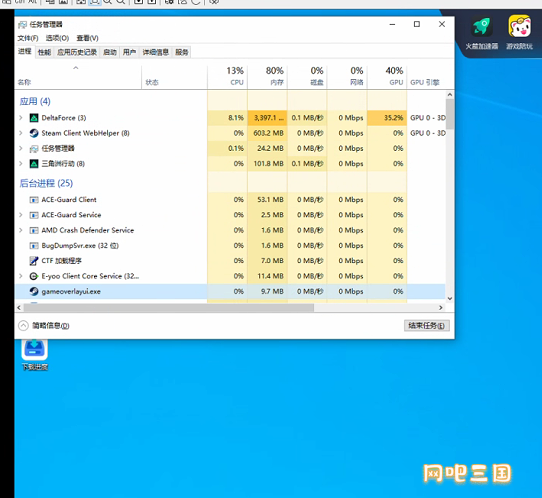Click the ACE-Guard Client process icon
Viewport: 542px width, 498px height.
[x=34, y=200]
